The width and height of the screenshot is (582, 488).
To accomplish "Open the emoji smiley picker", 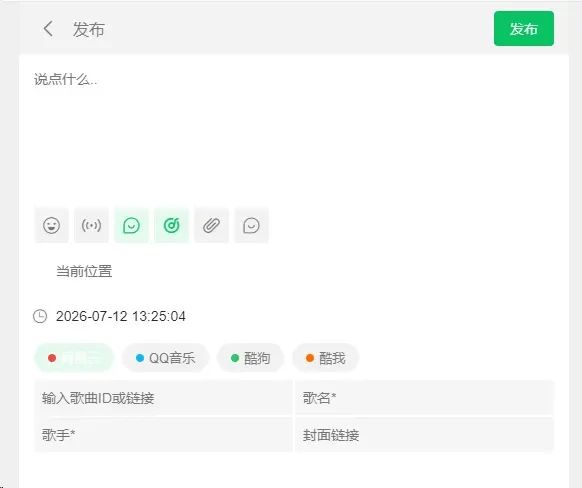I will coord(52,225).
